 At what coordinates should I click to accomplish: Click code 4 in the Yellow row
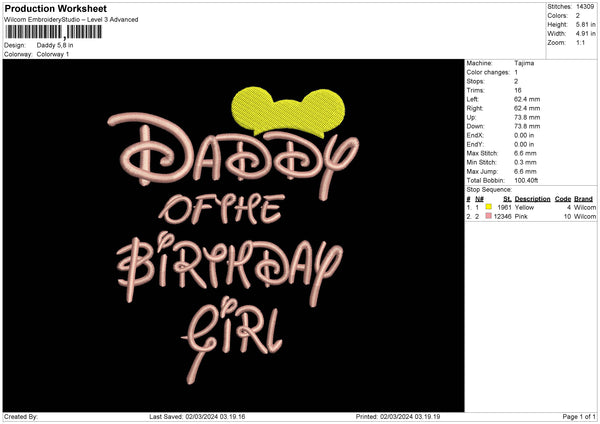tap(569, 207)
